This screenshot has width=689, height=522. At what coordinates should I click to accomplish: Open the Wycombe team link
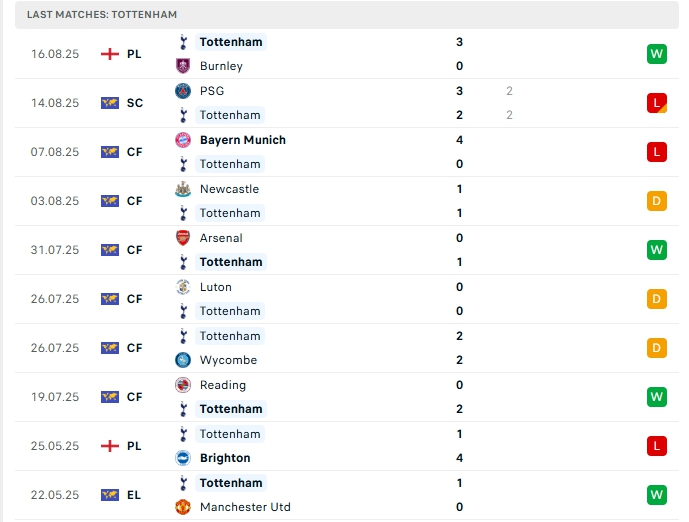228,360
